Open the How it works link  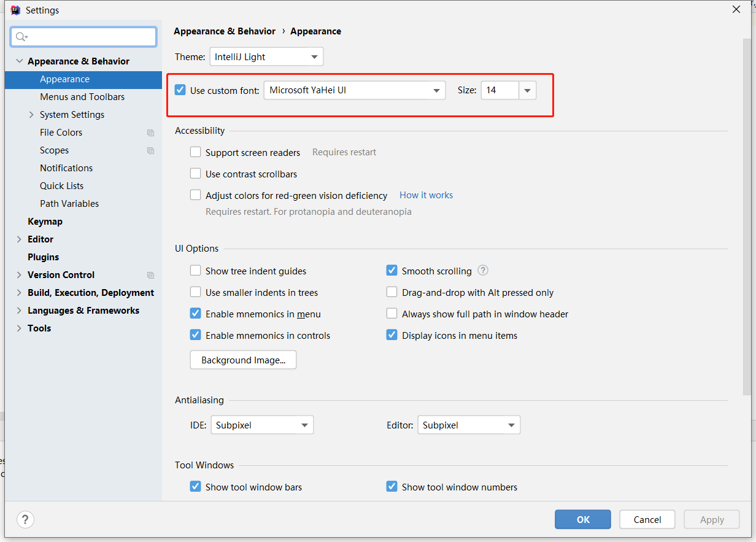(426, 195)
